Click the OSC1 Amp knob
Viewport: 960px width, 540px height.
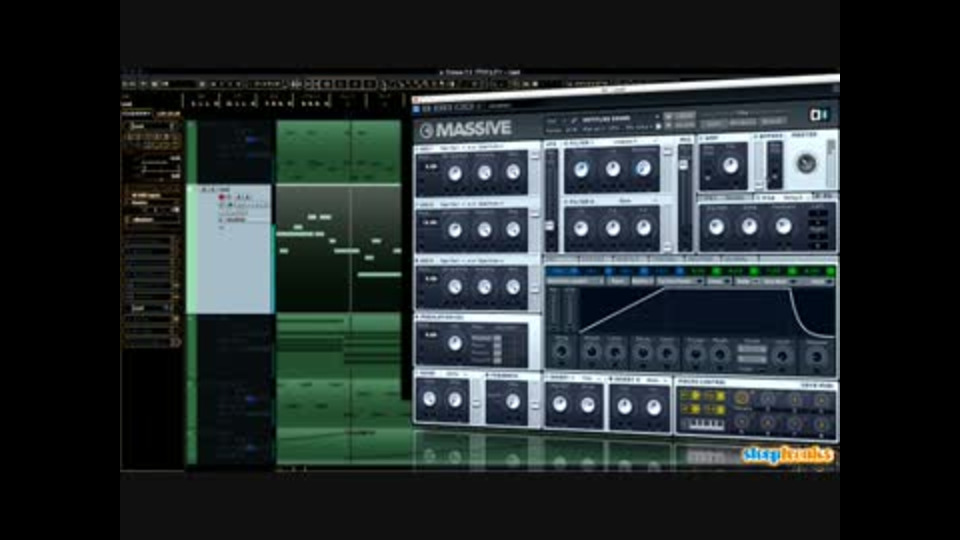tap(513, 173)
